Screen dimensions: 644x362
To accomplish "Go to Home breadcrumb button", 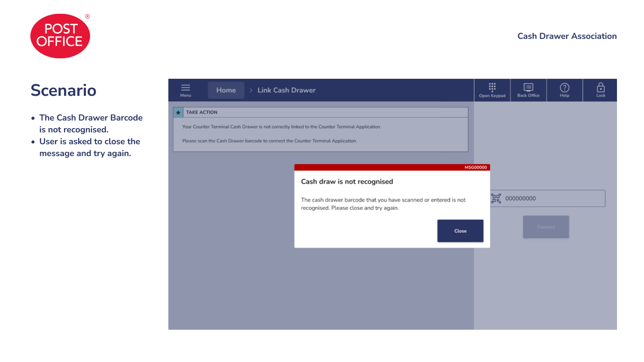I will [x=226, y=90].
